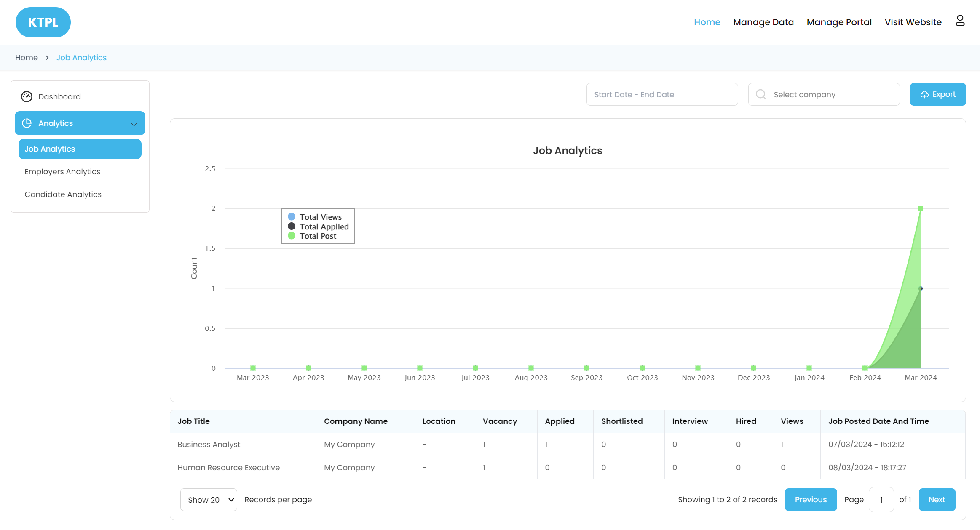980x530 pixels.
Task: Toggle Total Post legend series
Action: (x=318, y=236)
